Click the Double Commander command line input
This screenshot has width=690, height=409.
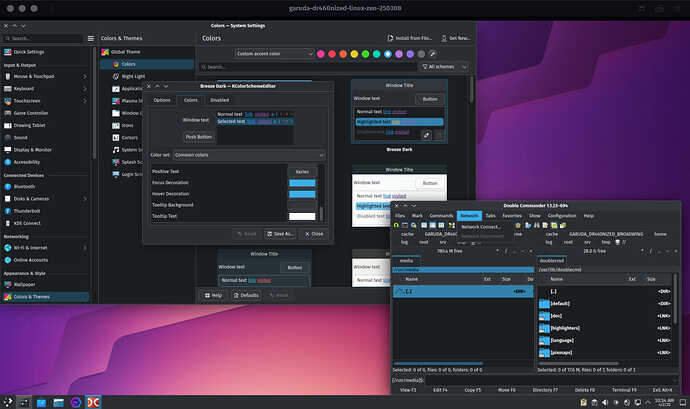549,380
